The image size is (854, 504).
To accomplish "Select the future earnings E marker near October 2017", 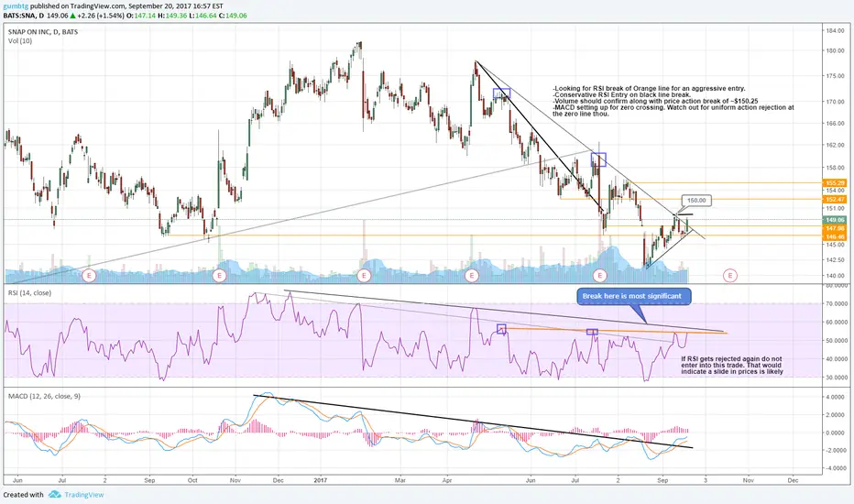I will (x=729, y=276).
